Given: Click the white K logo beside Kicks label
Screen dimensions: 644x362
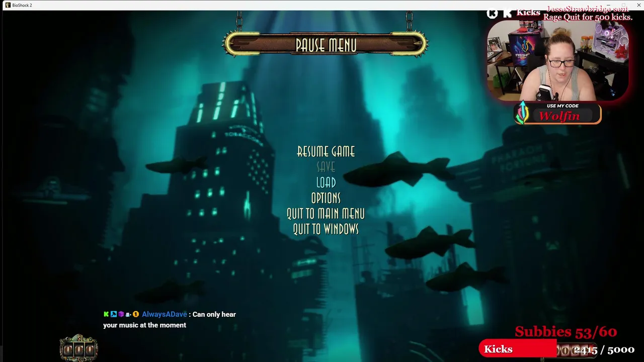Looking at the screenshot, I should click(507, 14).
